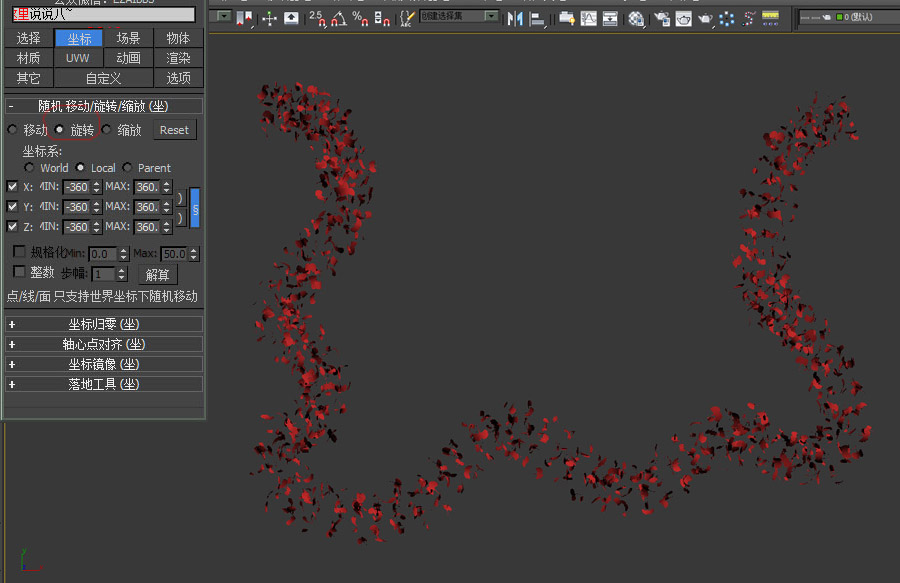
Task: Click the 解算 button
Action: [158, 275]
